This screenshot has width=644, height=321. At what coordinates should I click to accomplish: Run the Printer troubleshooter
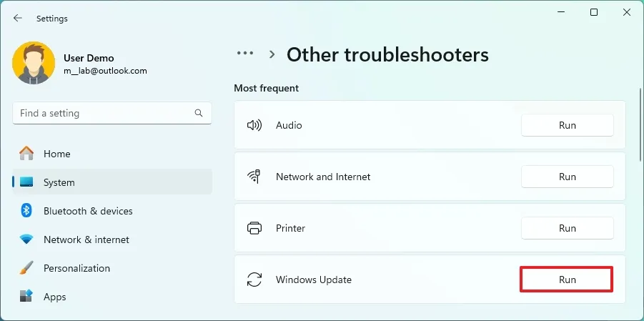click(568, 228)
